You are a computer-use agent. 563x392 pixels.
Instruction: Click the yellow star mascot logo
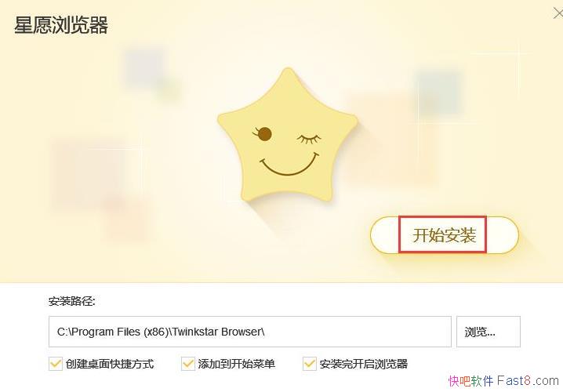(x=287, y=136)
